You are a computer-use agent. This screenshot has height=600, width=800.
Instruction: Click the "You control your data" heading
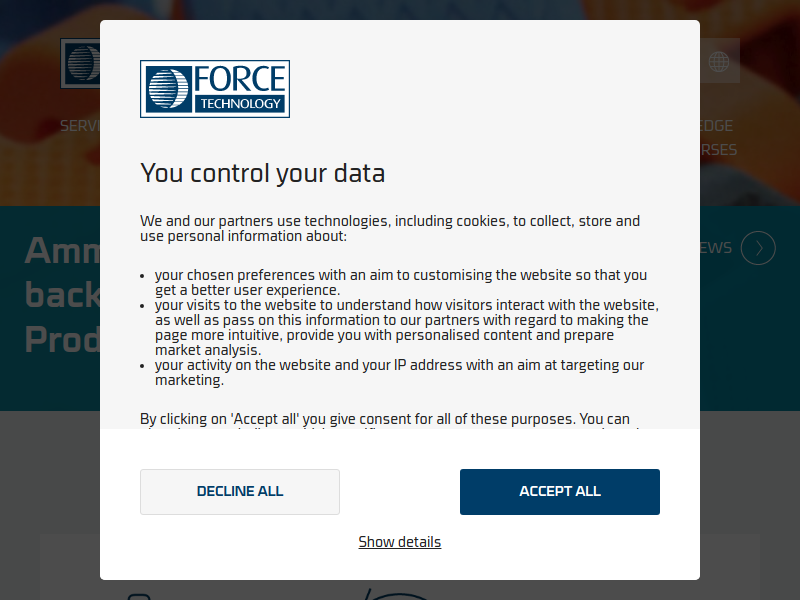point(262,173)
